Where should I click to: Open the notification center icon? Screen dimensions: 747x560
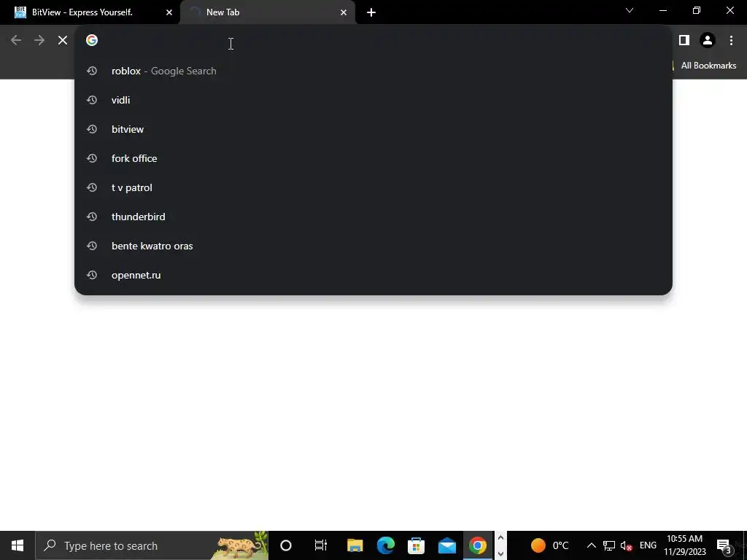pos(724,545)
